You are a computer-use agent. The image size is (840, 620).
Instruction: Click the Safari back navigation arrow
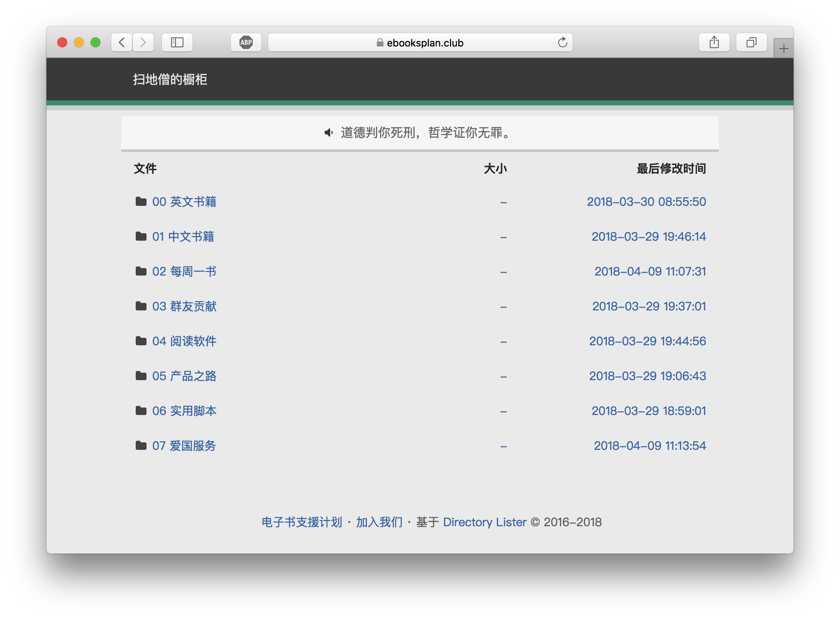coord(122,42)
